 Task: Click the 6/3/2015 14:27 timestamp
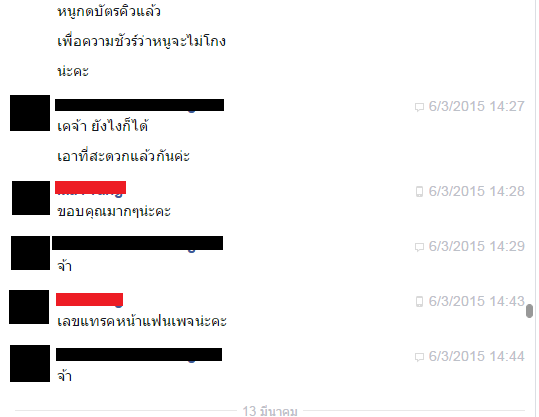coord(476,106)
